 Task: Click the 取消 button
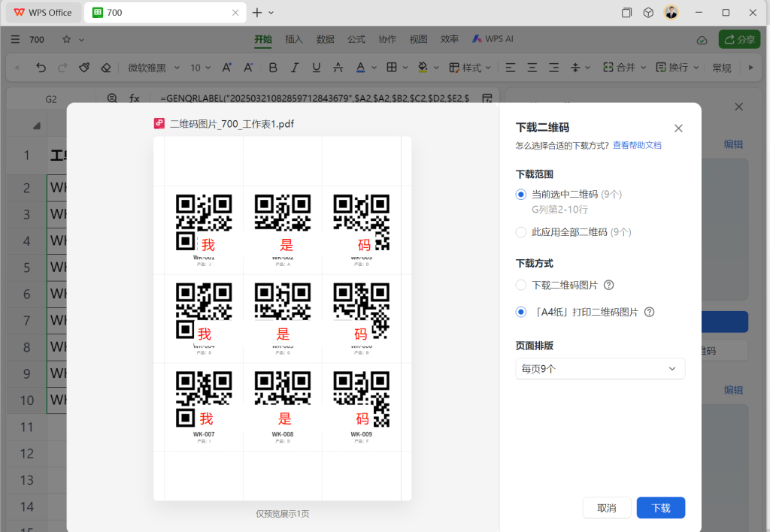[607, 508]
